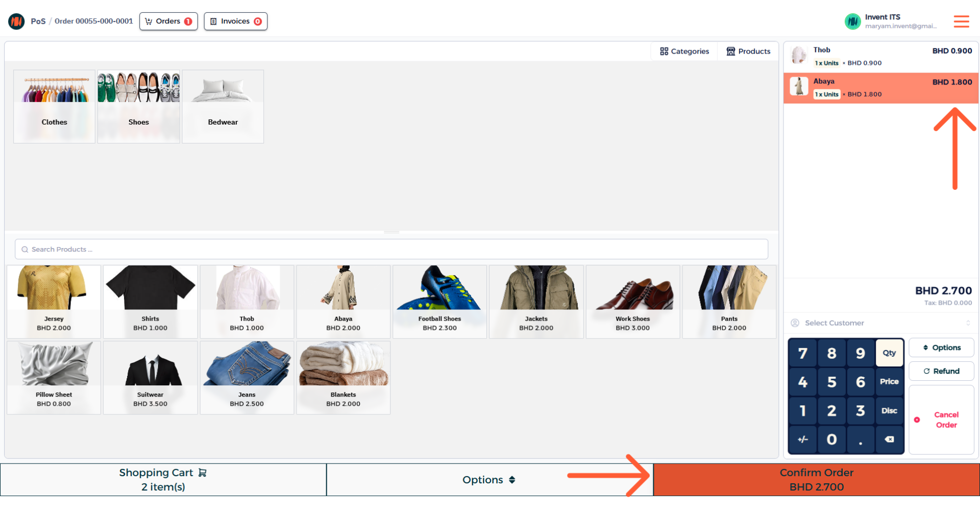
Task: Switch keypad to Price mode
Action: point(889,382)
